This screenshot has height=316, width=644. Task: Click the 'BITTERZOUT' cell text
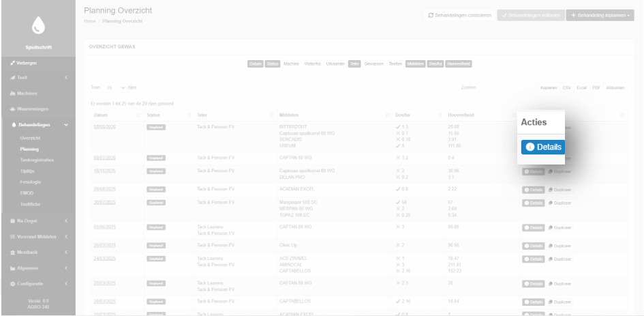click(293, 127)
